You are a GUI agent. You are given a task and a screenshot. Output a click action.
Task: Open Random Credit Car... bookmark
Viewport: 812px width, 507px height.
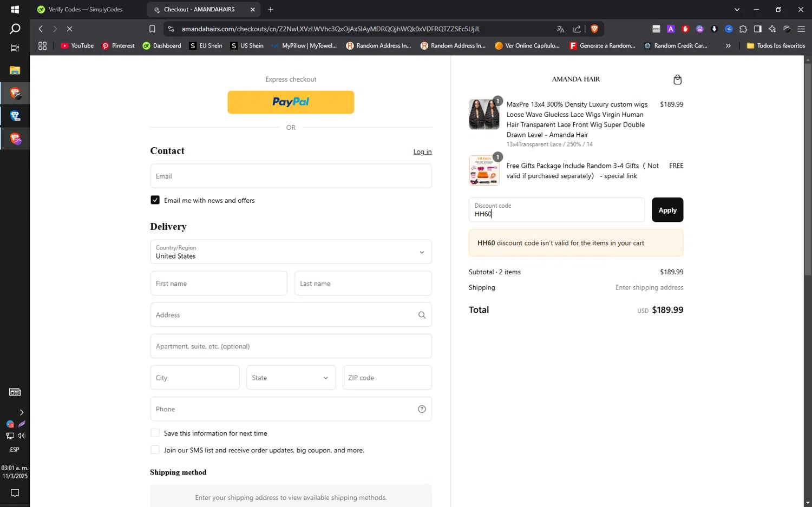(676, 46)
